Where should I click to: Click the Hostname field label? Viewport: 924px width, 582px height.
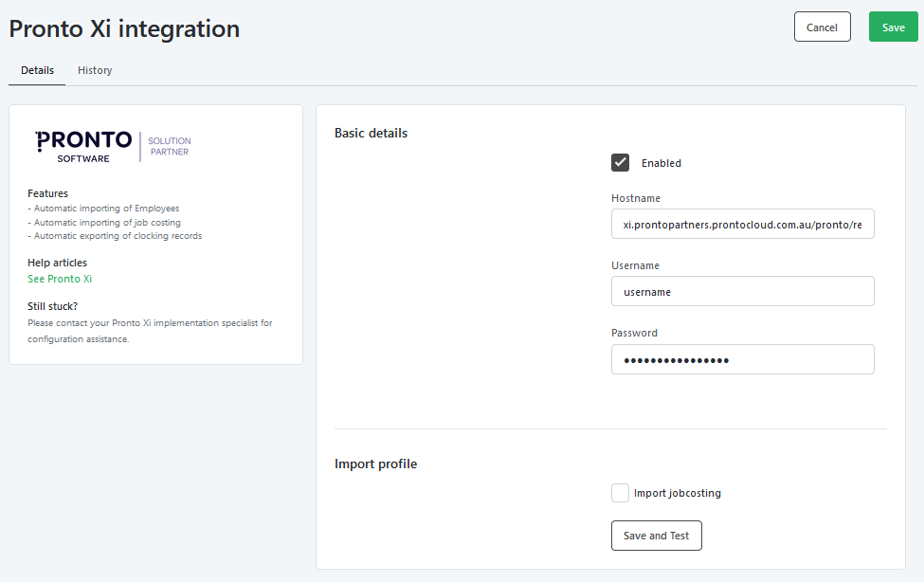click(636, 199)
